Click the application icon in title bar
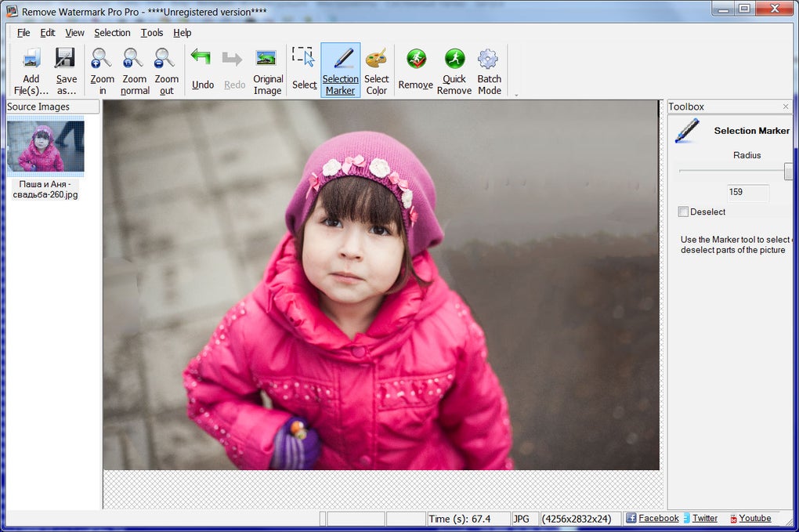The height and width of the screenshot is (532, 799). point(12,11)
